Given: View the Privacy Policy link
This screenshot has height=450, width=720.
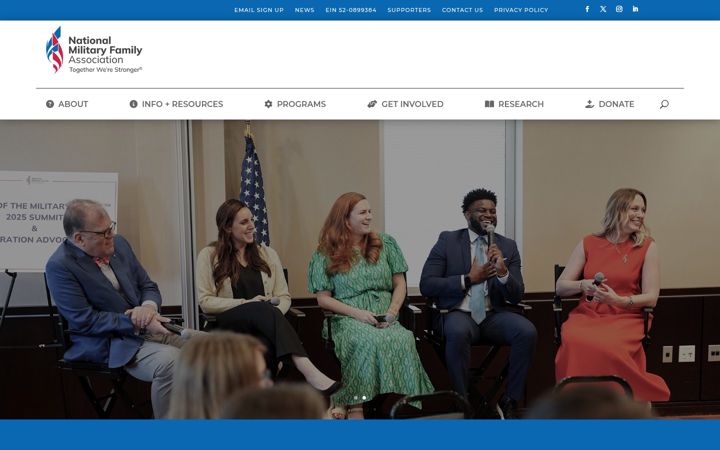Looking at the screenshot, I should [521, 10].
